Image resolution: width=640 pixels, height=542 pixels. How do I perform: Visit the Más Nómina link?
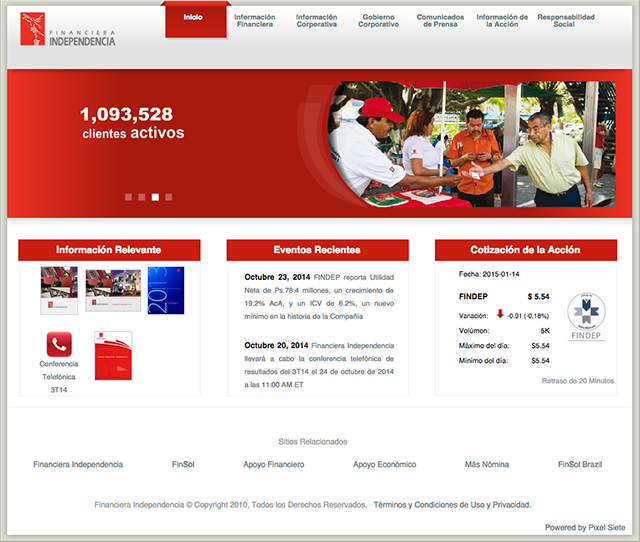487,464
